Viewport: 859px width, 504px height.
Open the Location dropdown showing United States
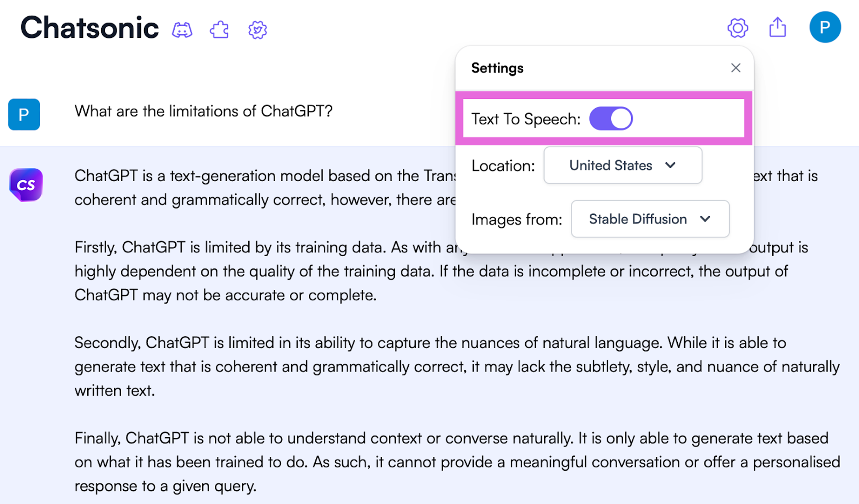622,166
